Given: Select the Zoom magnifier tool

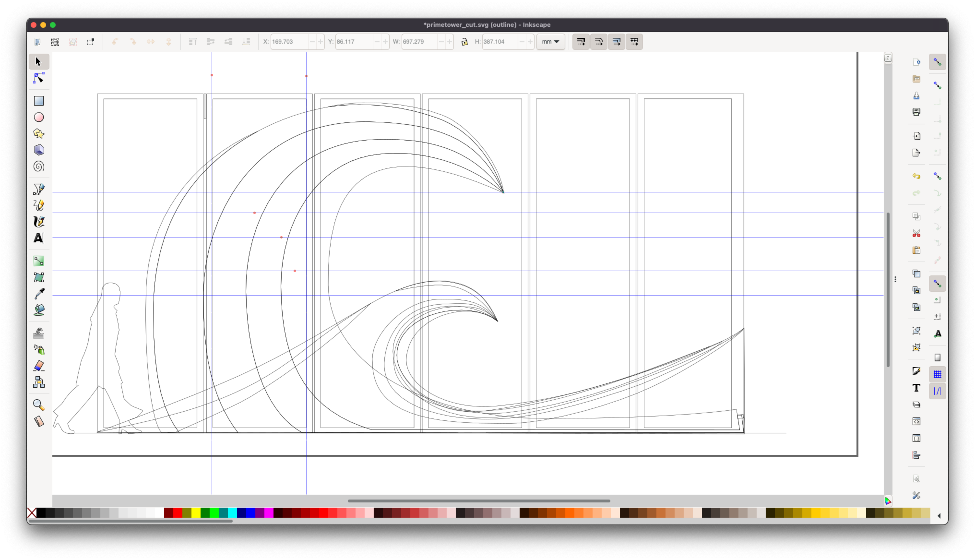Looking at the screenshot, I should [38, 405].
